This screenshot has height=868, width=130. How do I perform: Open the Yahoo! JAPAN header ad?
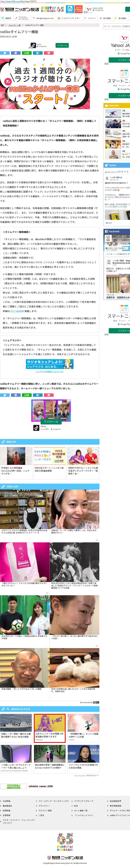(94, 9)
